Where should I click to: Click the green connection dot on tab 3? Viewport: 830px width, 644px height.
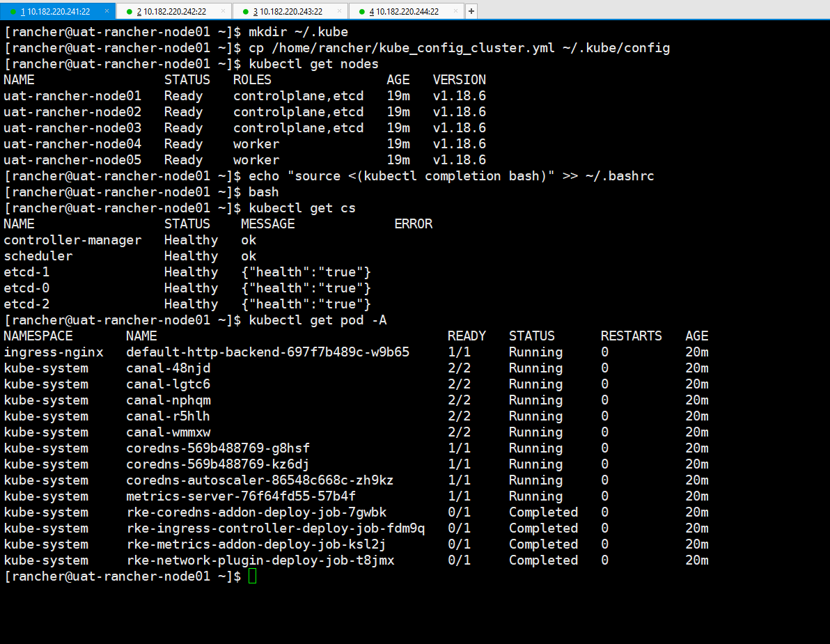pyautogui.click(x=246, y=12)
